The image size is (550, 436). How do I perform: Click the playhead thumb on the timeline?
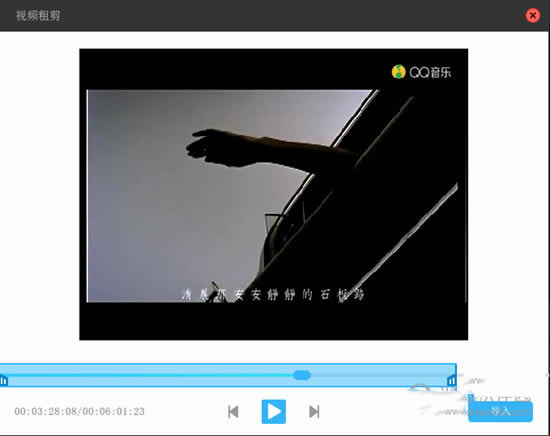[x=302, y=375]
